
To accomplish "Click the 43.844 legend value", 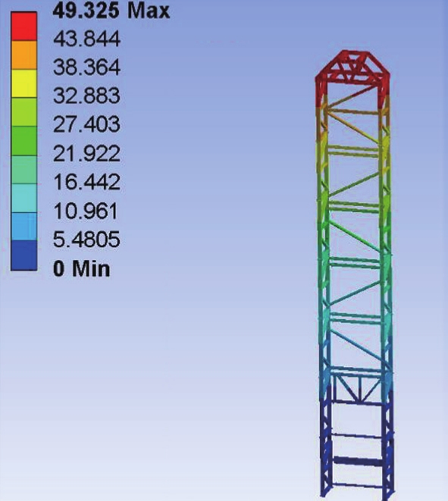I will 86,39.
